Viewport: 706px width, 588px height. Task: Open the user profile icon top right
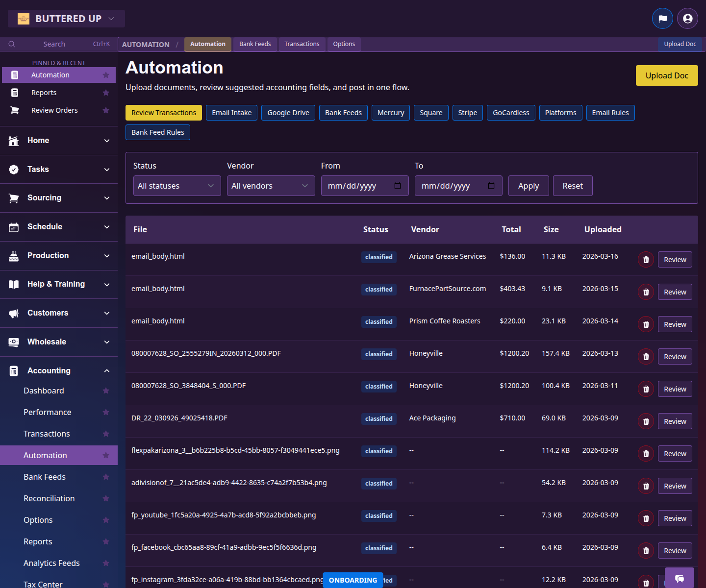[687, 18]
